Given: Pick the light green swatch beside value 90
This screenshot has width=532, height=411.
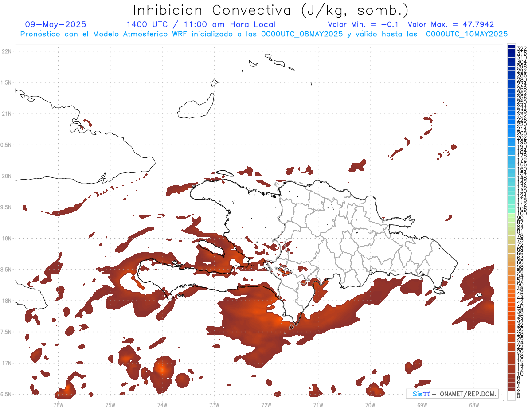Looking at the screenshot, I should (512, 216).
